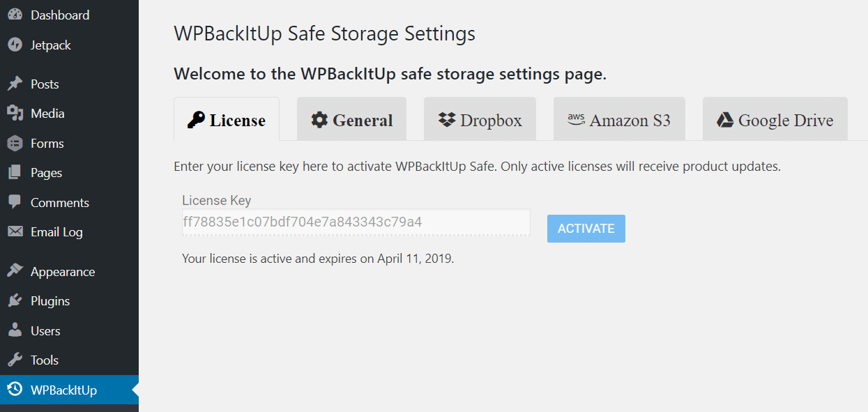Select the Amazon S3 tab
The height and width of the screenshot is (412, 868).
(x=619, y=119)
